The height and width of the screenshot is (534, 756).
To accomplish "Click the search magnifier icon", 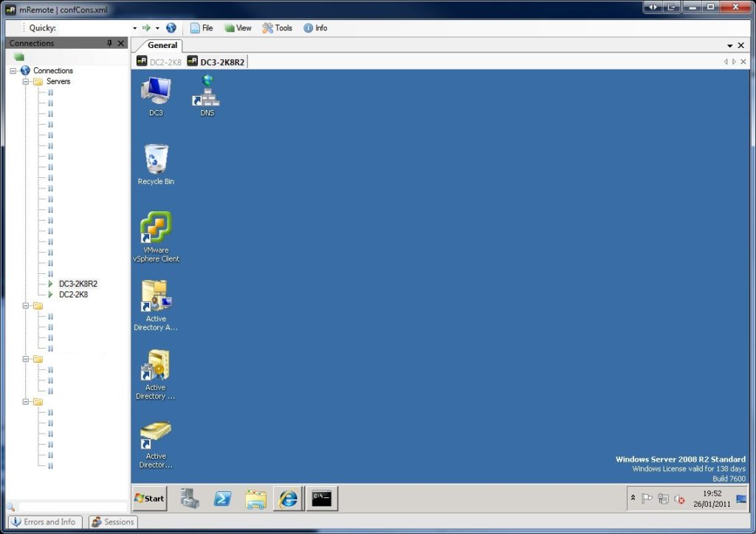I will (10, 507).
